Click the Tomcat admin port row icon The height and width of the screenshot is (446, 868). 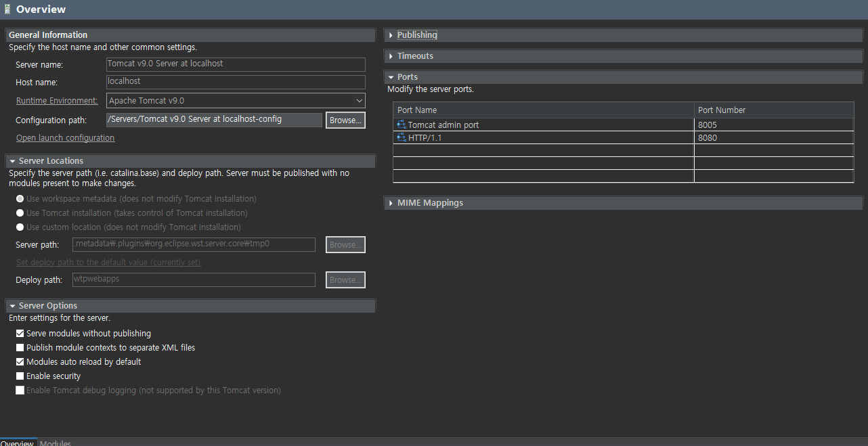click(402, 125)
